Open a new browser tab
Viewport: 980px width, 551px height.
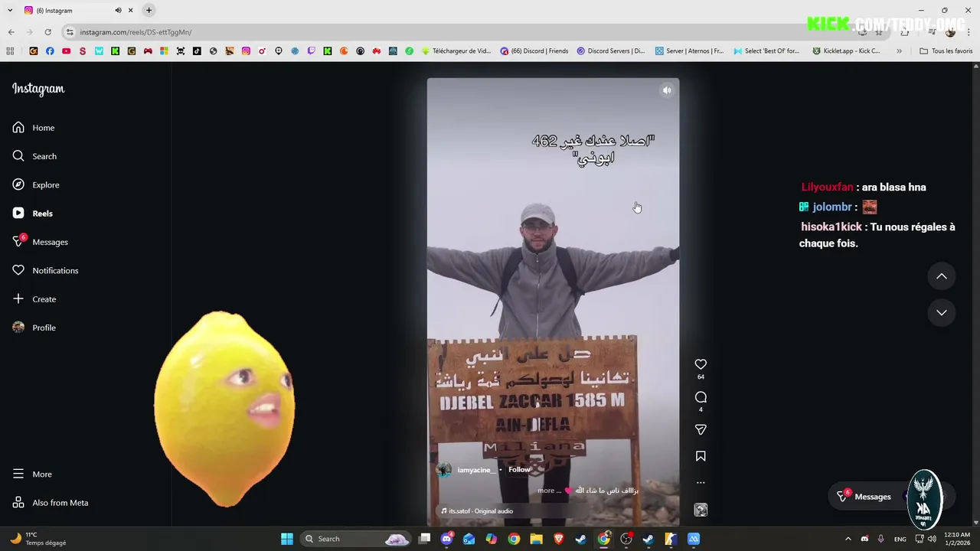149,10
